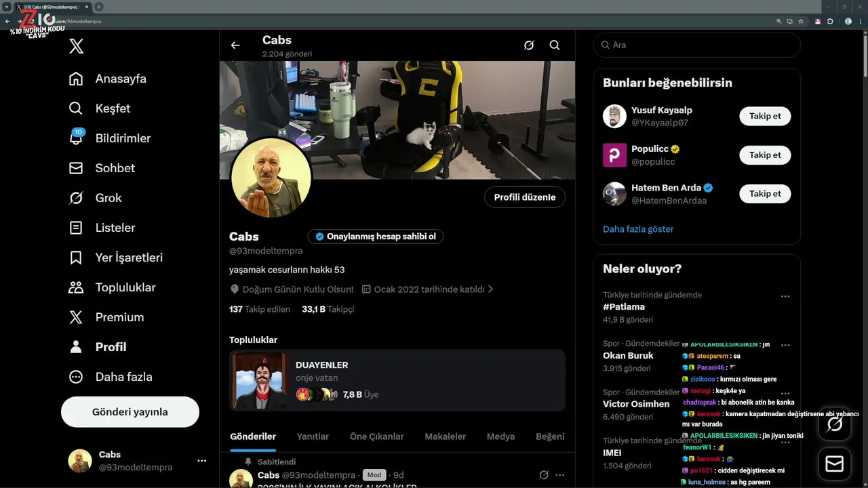Click Grok icon in profile header
Viewport: 868px width, 488px height.
pos(529,45)
